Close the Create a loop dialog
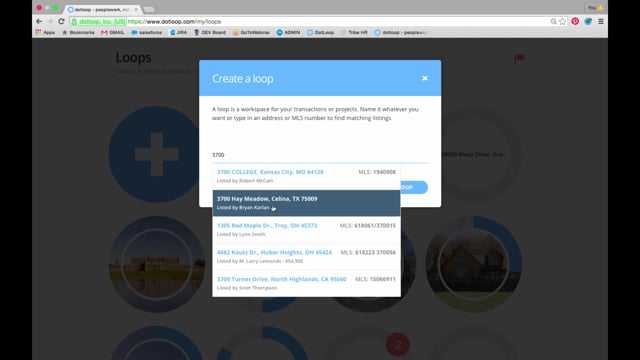The image size is (640, 360). [424, 78]
